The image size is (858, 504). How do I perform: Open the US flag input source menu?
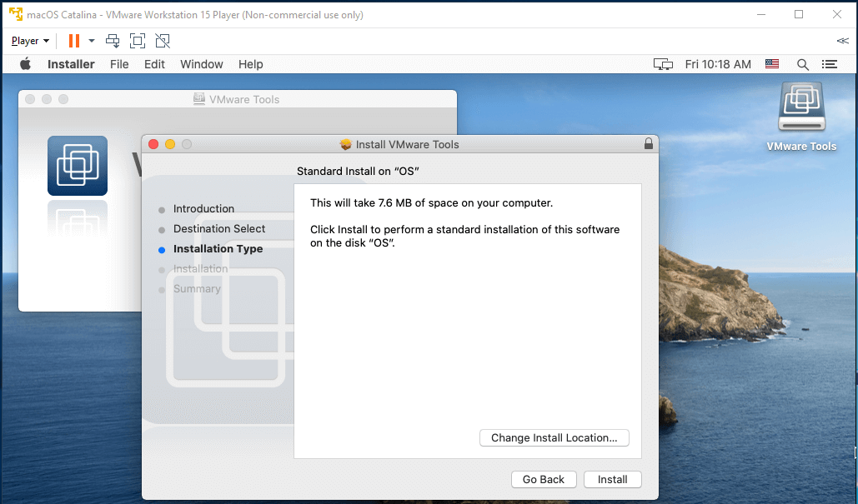[x=772, y=64]
